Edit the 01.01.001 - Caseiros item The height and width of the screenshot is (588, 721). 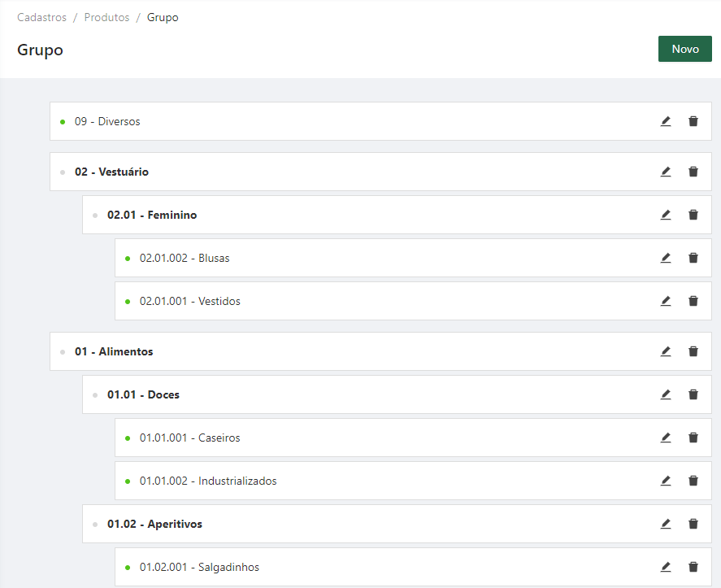pyautogui.click(x=666, y=438)
